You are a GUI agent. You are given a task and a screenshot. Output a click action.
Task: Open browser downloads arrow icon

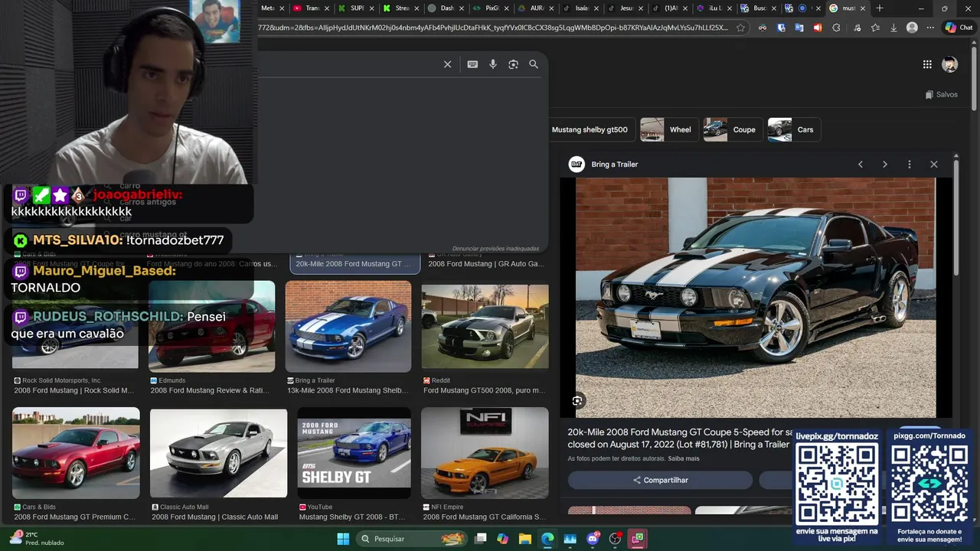coord(893,28)
